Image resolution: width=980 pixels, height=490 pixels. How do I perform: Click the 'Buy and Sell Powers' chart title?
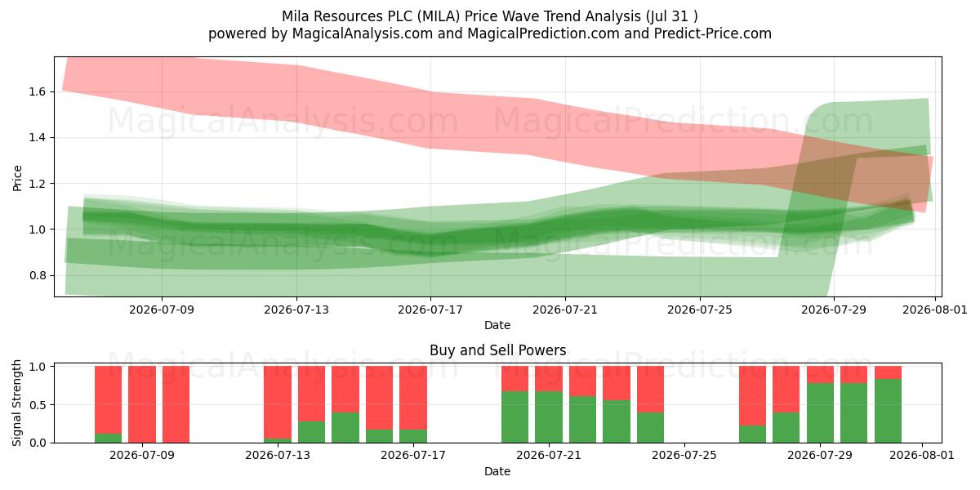point(497,350)
